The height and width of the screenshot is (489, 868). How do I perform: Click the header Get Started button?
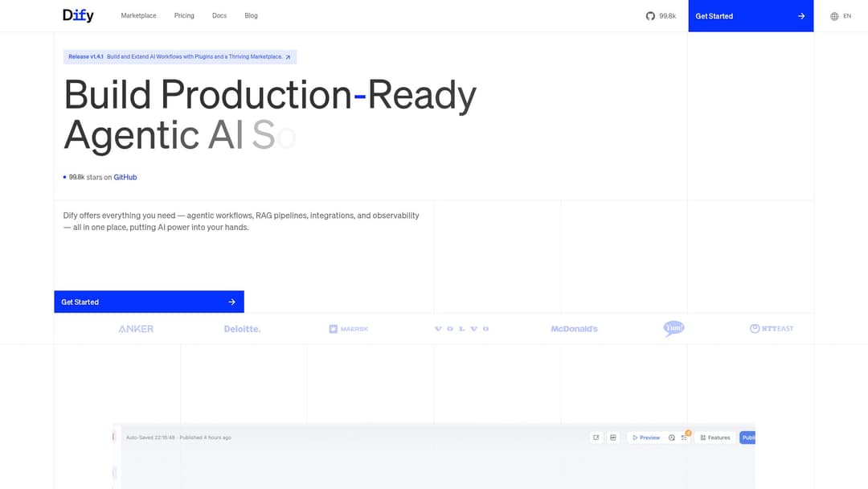pyautogui.click(x=751, y=16)
